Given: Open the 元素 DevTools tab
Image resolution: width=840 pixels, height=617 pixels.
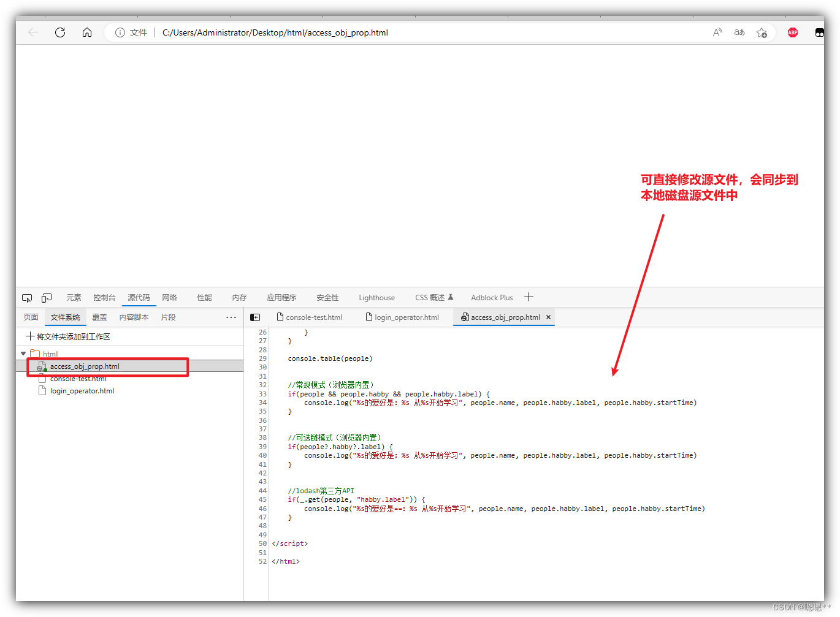Looking at the screenshot, I should coord(74,298).
